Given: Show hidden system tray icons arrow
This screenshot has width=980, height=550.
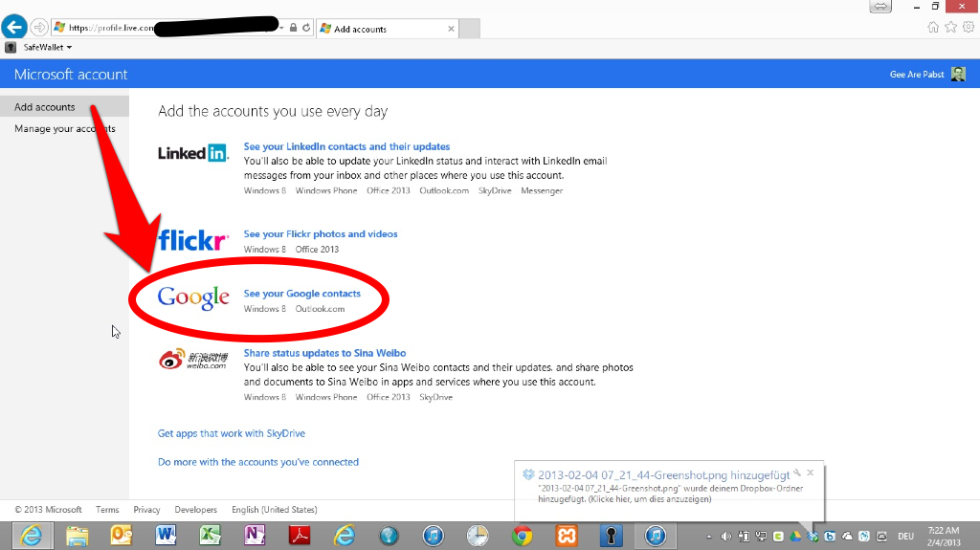Looking at the screenshot, I should point(709,536).
